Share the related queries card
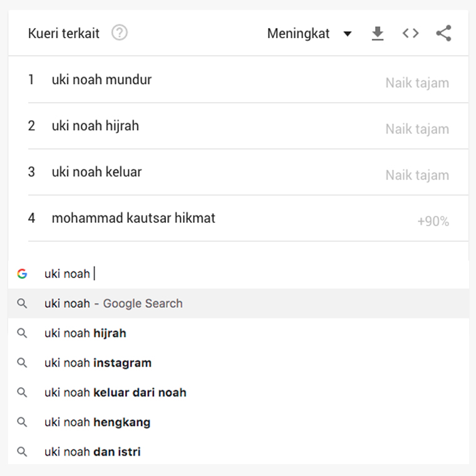476x476 pixels. pos(443,34)
